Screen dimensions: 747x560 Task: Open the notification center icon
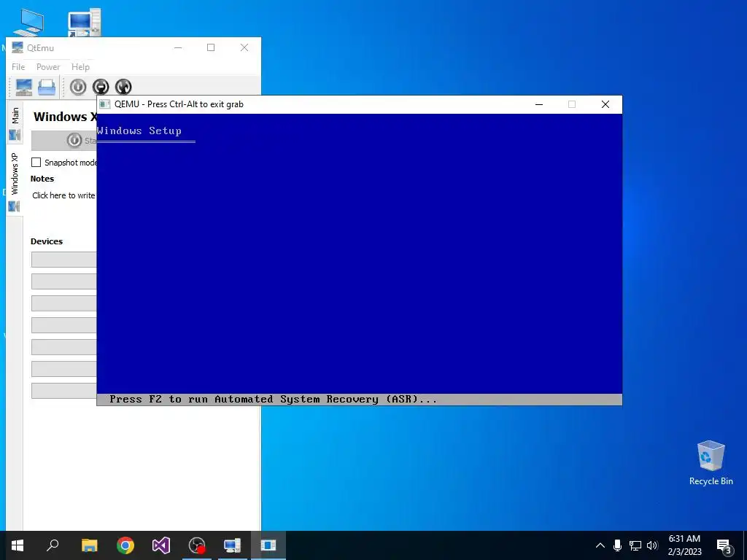pyautogui.click(x=724, y=546)
